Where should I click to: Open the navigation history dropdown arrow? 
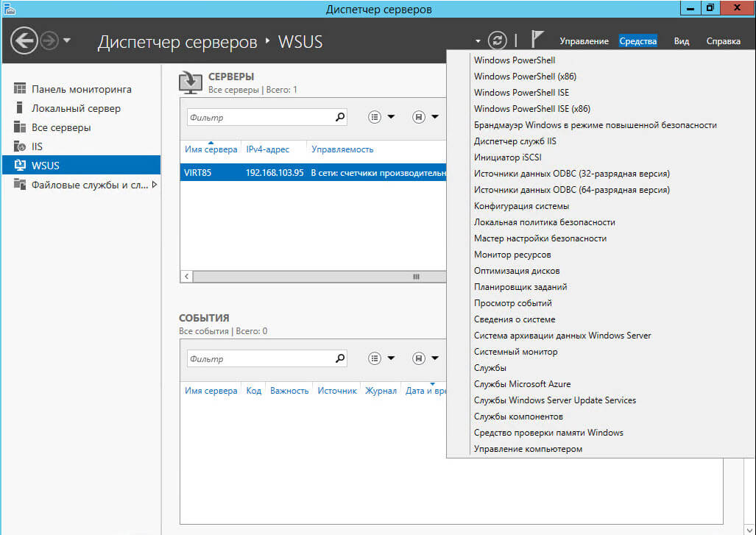point(67,40)
